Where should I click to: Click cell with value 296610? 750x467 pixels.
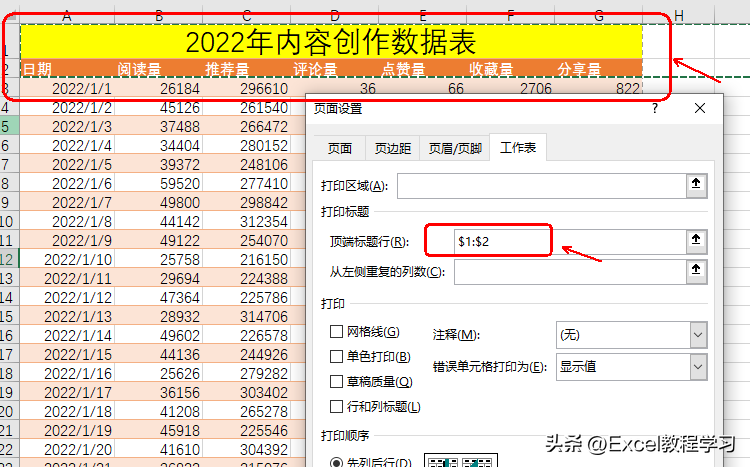[247, 89]
